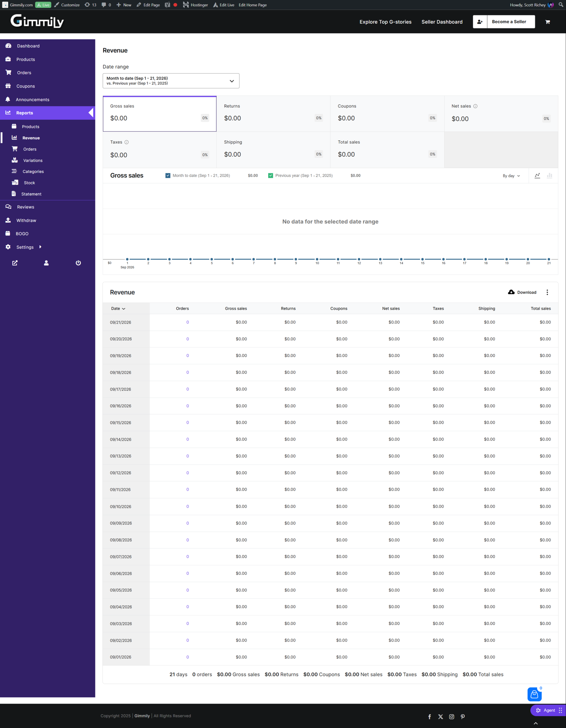Open Coupons in the sidebar
Viewport: 566px width, 728px height.
tap(25, 86)
